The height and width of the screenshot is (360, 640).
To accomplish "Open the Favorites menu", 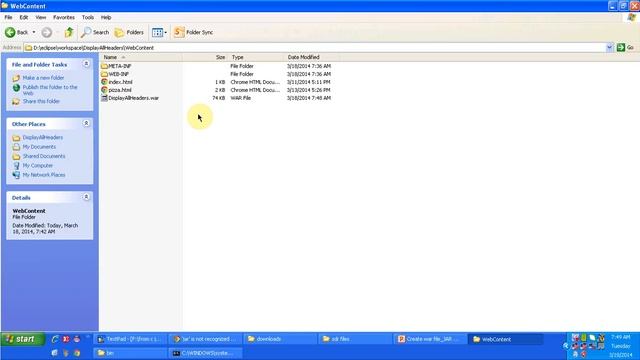I will pyautogui.click(x=64, y=18).
